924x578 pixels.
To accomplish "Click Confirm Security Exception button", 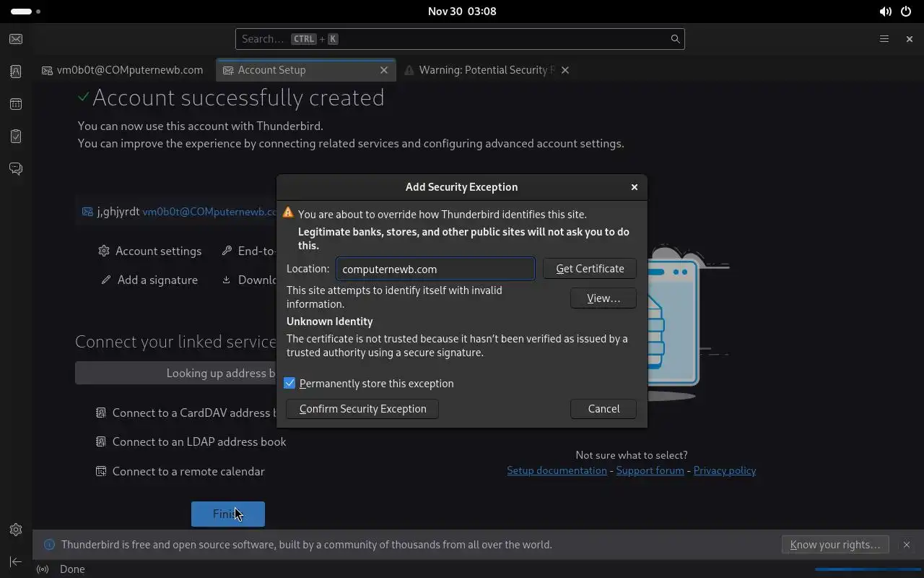I will [362, 409].
